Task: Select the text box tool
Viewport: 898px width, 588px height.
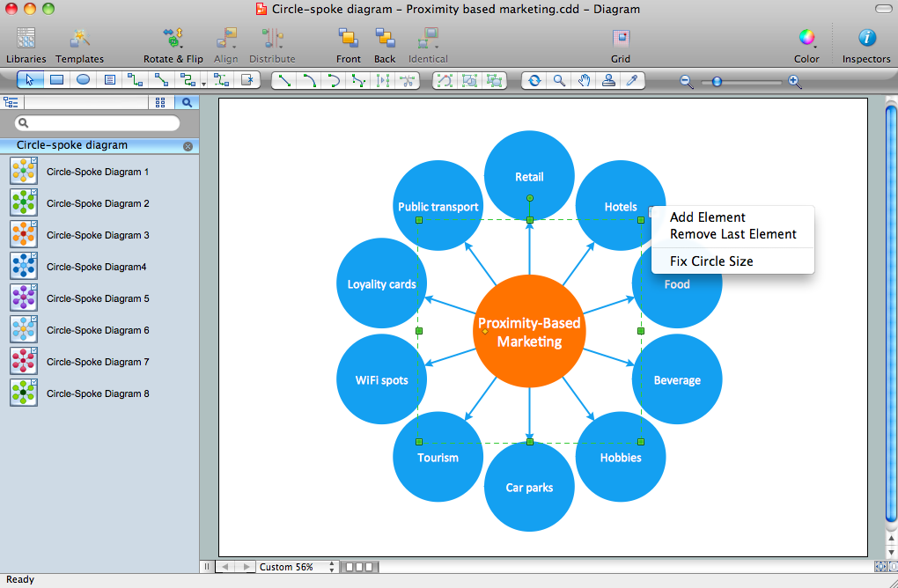Action: point(109,80)
